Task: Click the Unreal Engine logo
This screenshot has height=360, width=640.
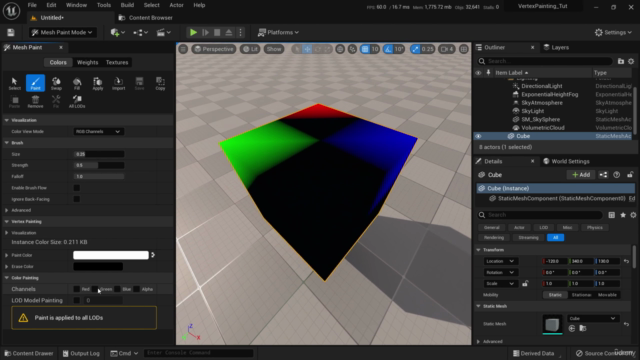Action: pyautogui.click(x=11, y=11)
